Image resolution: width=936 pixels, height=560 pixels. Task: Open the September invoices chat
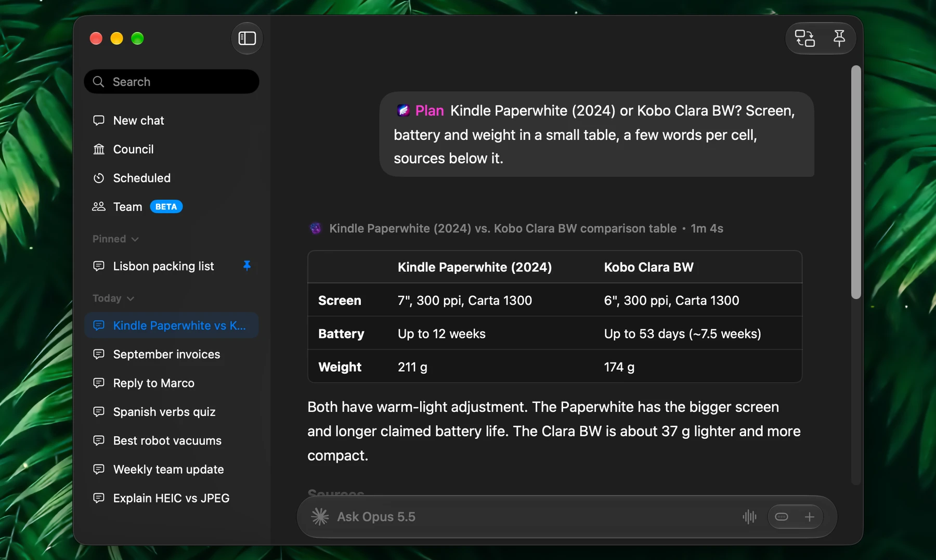171,354
